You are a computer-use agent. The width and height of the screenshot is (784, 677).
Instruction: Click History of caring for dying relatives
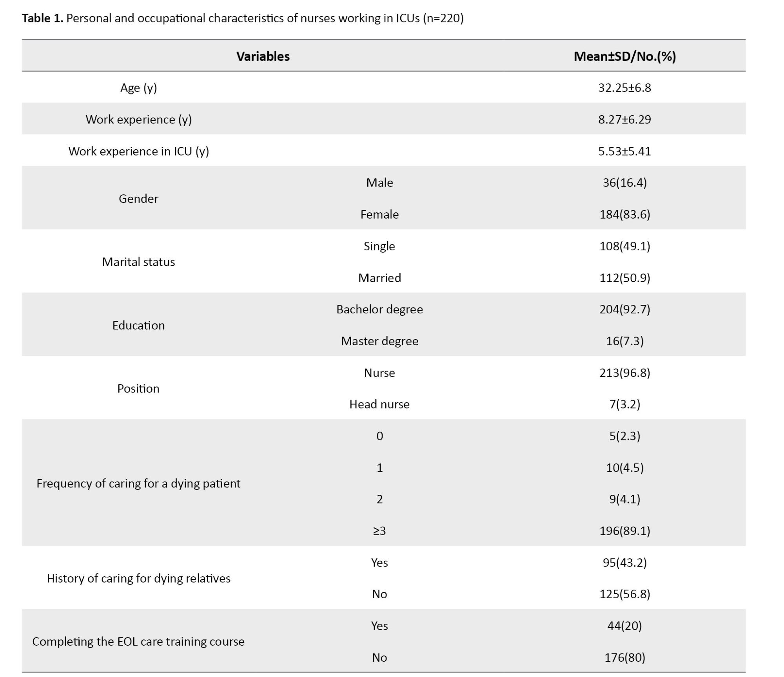point(138,578)
